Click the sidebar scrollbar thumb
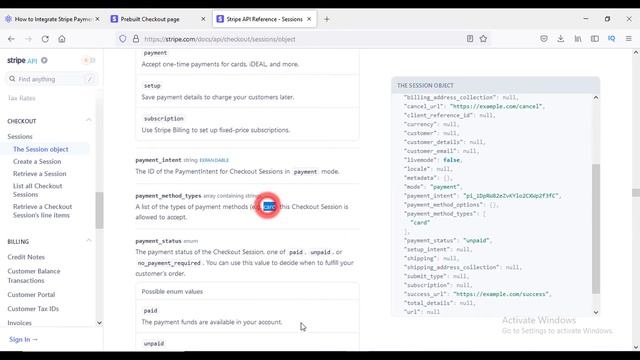 coord(99,210)
